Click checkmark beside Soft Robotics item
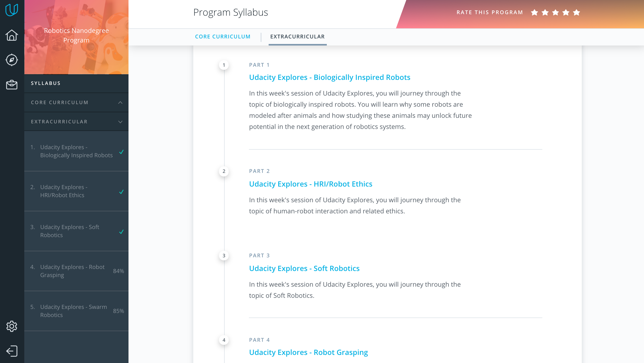This screenshot has height=363, width=644. point(121,232)
